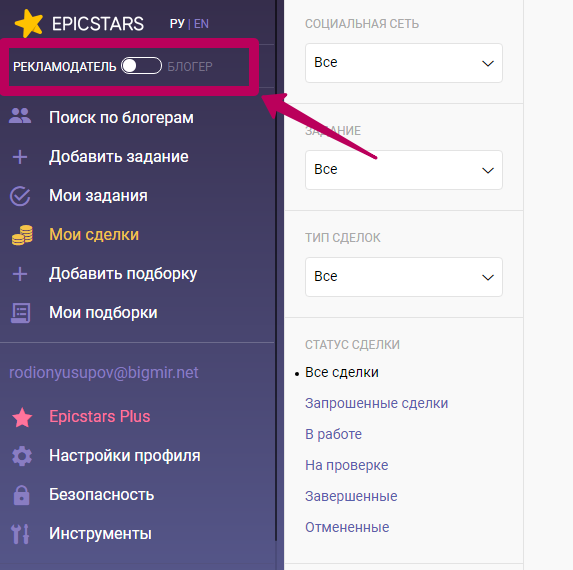573x570 pixels.
Task: Click the checkmark icon for Мои задания
Action: (20, 196)
